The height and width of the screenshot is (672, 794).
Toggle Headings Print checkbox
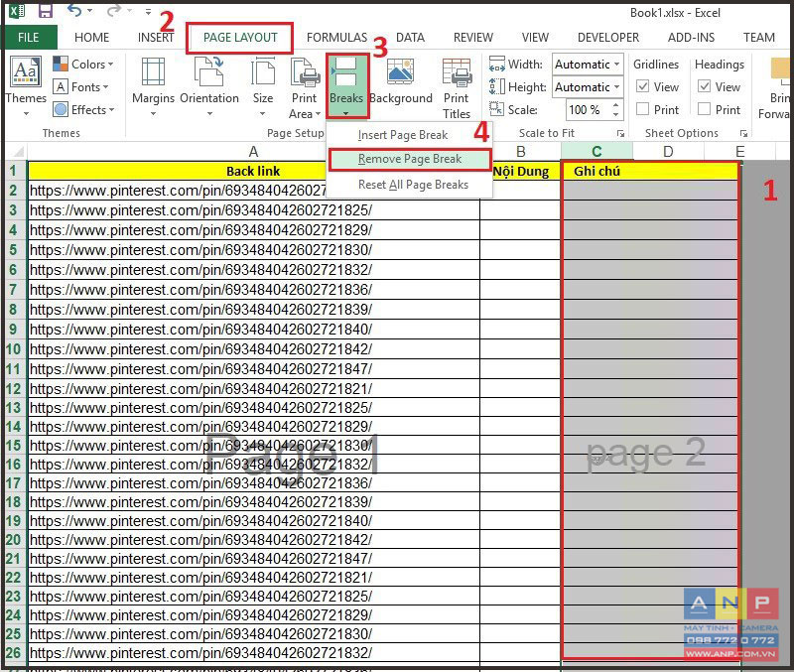pyautogui.click(x=704, y=109)
